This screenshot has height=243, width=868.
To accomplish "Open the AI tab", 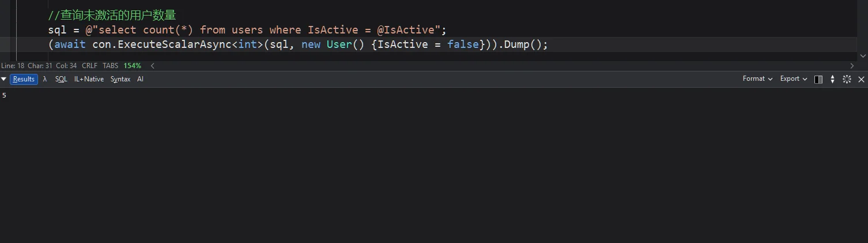I will [140, 79].
